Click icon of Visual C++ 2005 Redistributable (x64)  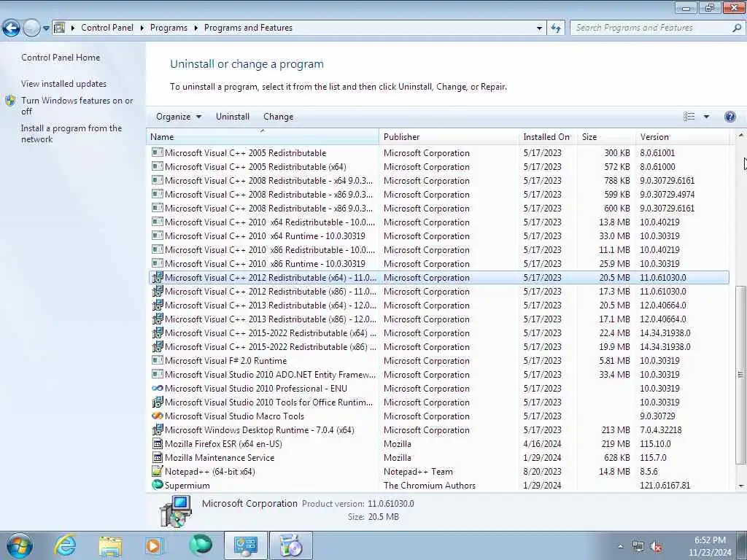[x=158, y=167]
